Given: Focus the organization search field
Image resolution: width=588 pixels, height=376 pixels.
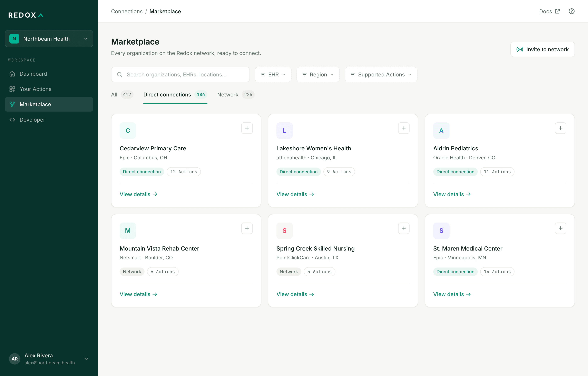Looking at the screenshot, I should 180,75.
